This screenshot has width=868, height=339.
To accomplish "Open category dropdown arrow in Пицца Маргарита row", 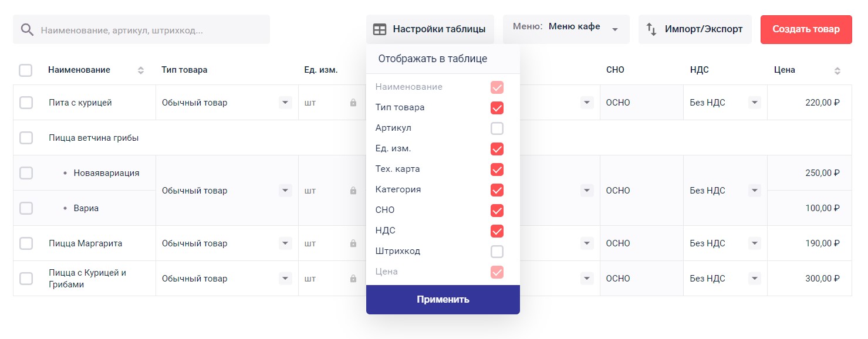I will pos(587,243).
